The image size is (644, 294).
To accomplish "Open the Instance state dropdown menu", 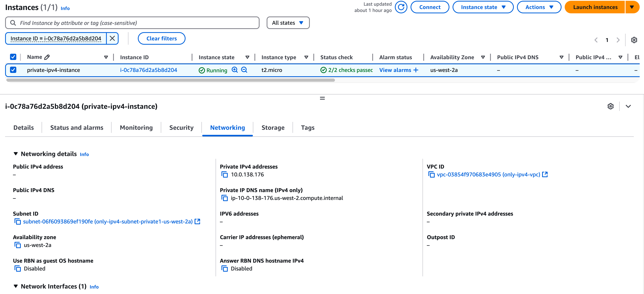I will (x=483, y=7).
